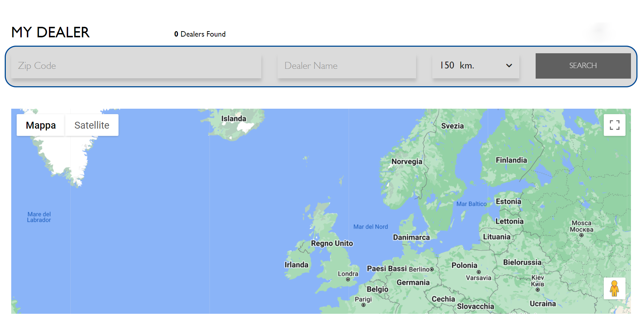Click the Kiev city marker dot
The height and width of the screenshot is (329, 644).
tap(537, 290)
